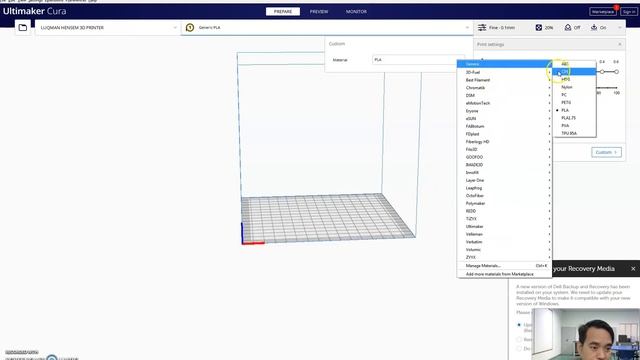Expand the FABtotum brand submenu
Viewport: 640px width, 360px height.
[x=504, y=126]
